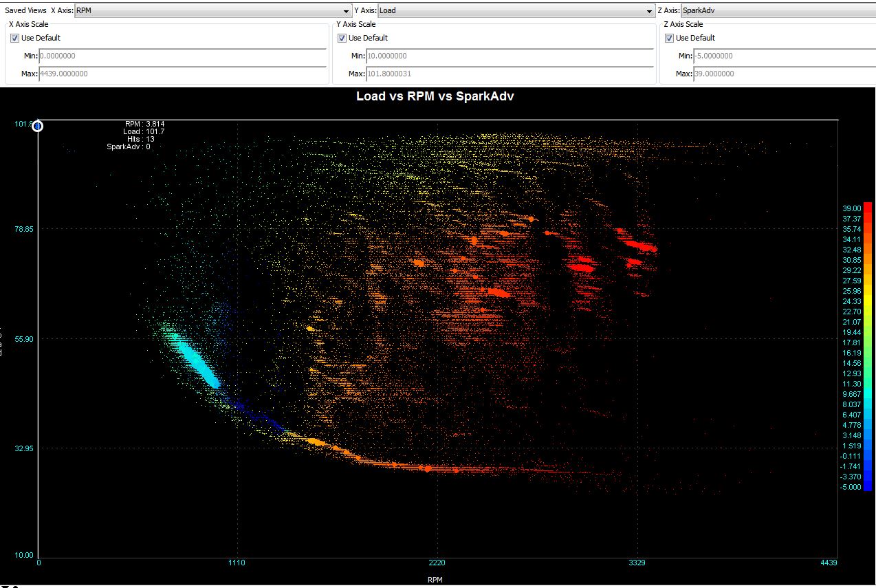The image size is (876, 588).
Task: Click the blue bottom of the color legend
Action: (x=868, y=484)
